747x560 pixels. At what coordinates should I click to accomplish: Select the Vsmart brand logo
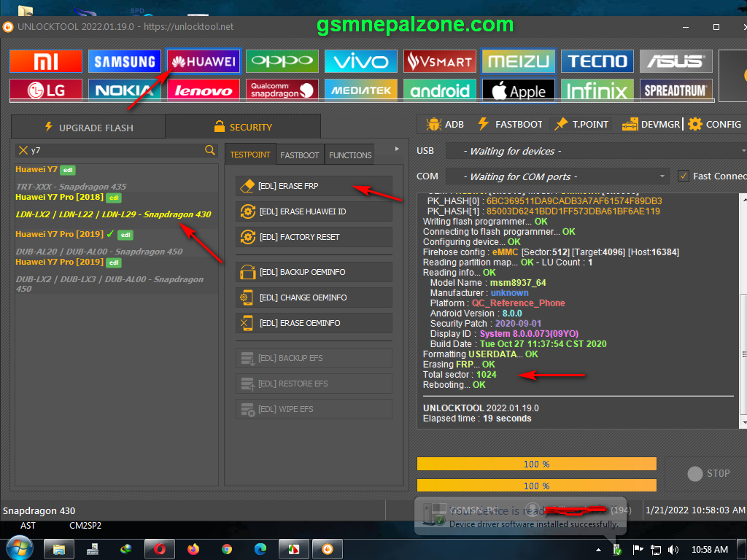point(440,61)
